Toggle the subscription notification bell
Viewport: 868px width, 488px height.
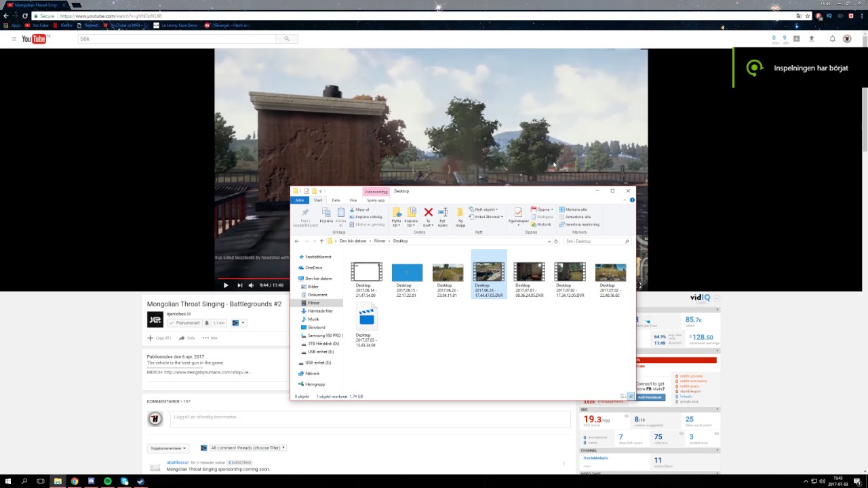click(207, 323)
